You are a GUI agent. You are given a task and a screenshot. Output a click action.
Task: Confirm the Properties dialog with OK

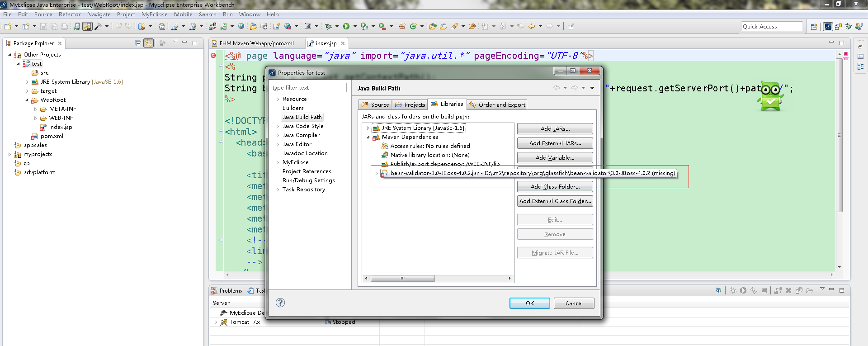(x=530, y=303)
